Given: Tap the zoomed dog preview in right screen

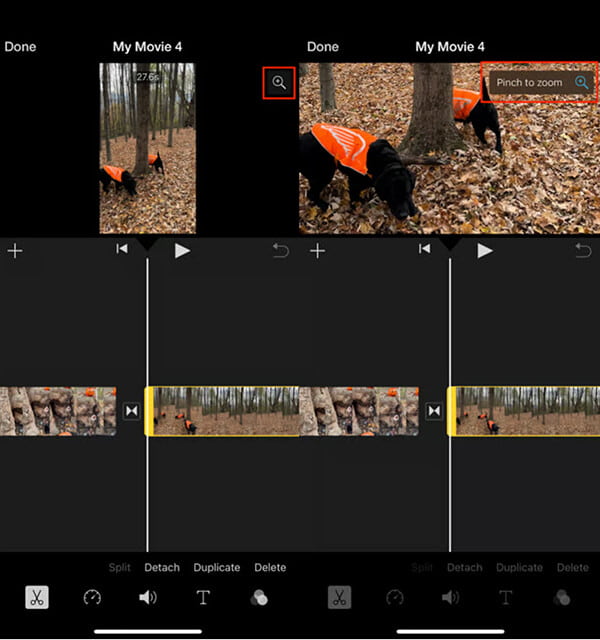Looking at the screenshot, I should (449, 148).
